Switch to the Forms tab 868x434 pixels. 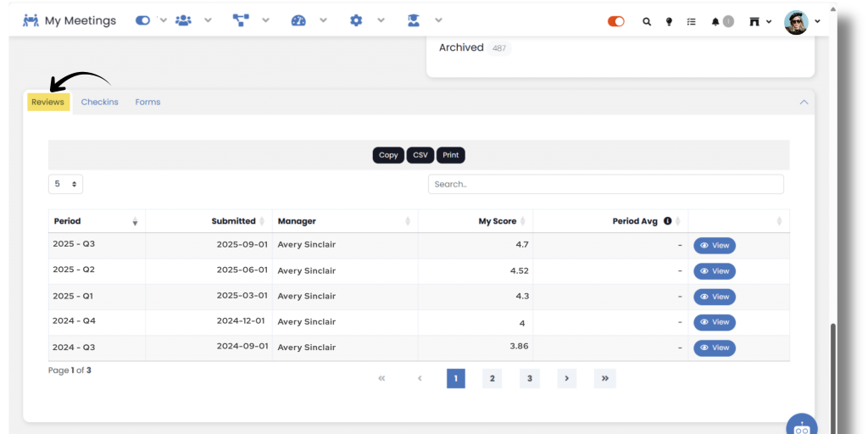pos(147,102)
